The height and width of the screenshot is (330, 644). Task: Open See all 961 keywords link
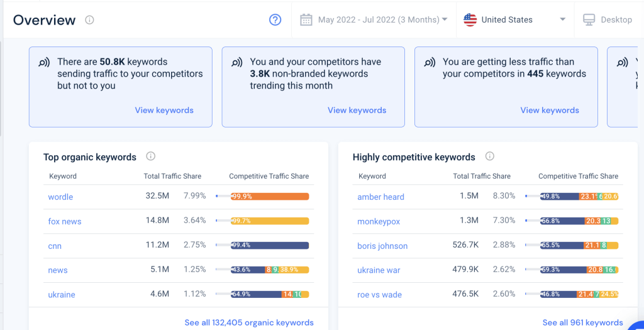pos(582,322)
